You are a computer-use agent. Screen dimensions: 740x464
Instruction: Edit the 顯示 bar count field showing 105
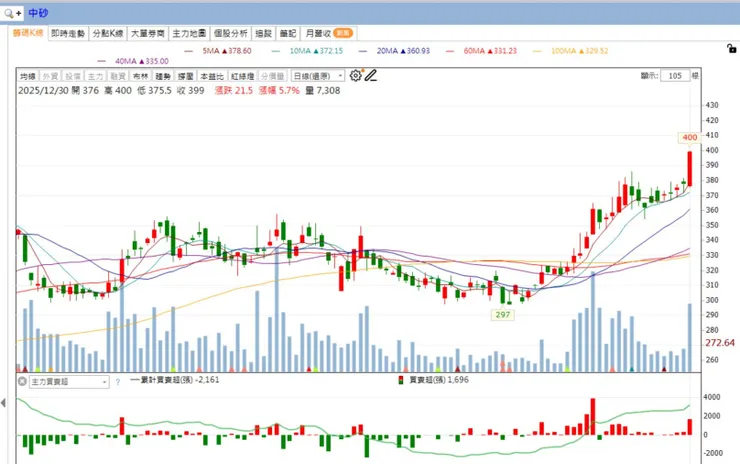pyautogui.click(x=675, y=76)
